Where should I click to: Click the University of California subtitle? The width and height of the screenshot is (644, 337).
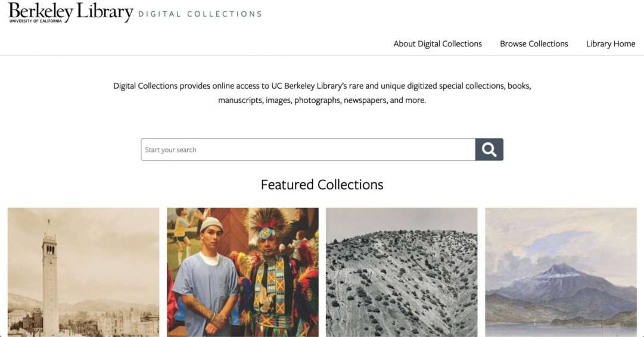coord(36,21)
